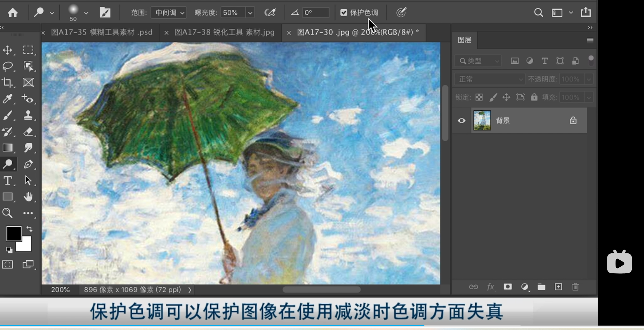Screen dimensions: 644x330
Task: Open the search icon in options bar
Action: tap(538, 13)
